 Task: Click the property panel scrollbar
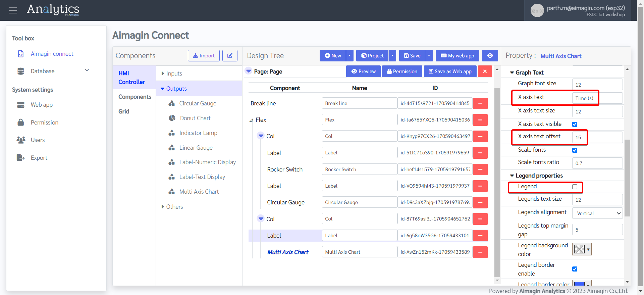(x=627, y=178)
